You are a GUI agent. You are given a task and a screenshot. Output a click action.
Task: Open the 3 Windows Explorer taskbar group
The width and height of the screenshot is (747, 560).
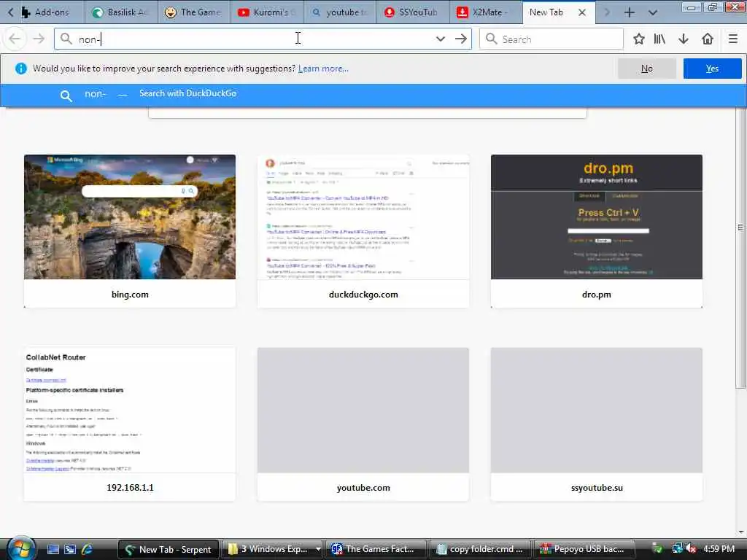point(273,550)
